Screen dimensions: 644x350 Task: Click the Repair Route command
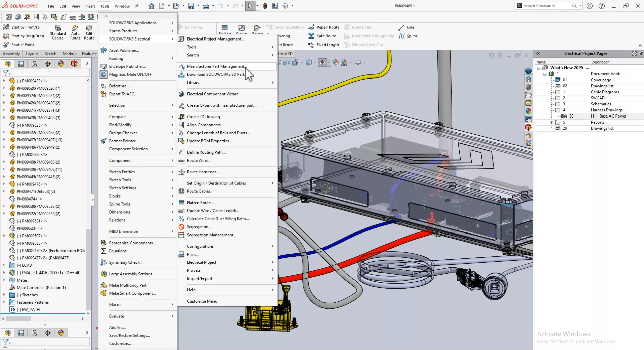324,27
